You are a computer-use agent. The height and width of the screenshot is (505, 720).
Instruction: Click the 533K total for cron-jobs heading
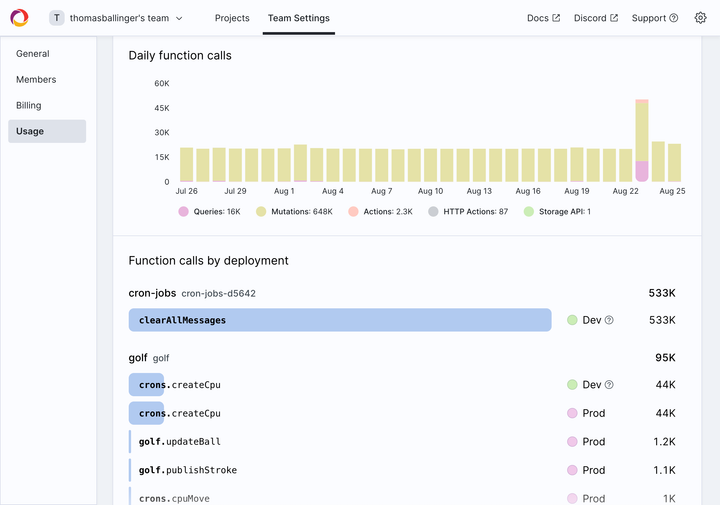click(x=662, y=293)
